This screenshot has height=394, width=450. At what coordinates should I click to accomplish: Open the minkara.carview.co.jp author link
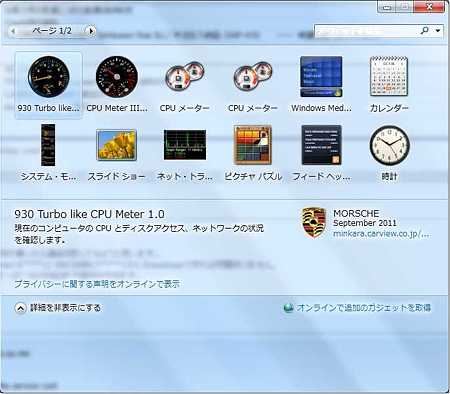coord(381,234)
